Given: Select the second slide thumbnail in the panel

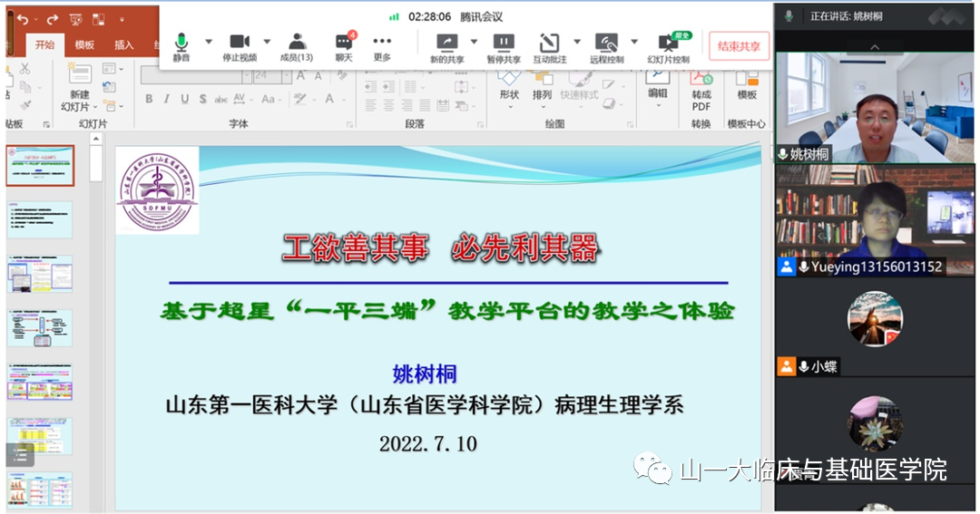Looking at the screenshot, I should (40, 219).
